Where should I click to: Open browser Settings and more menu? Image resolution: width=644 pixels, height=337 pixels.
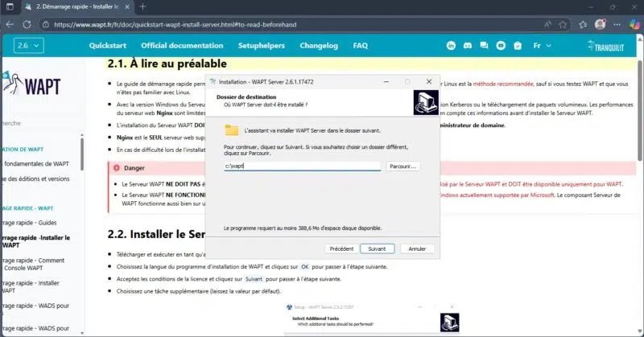pos(617,25)
